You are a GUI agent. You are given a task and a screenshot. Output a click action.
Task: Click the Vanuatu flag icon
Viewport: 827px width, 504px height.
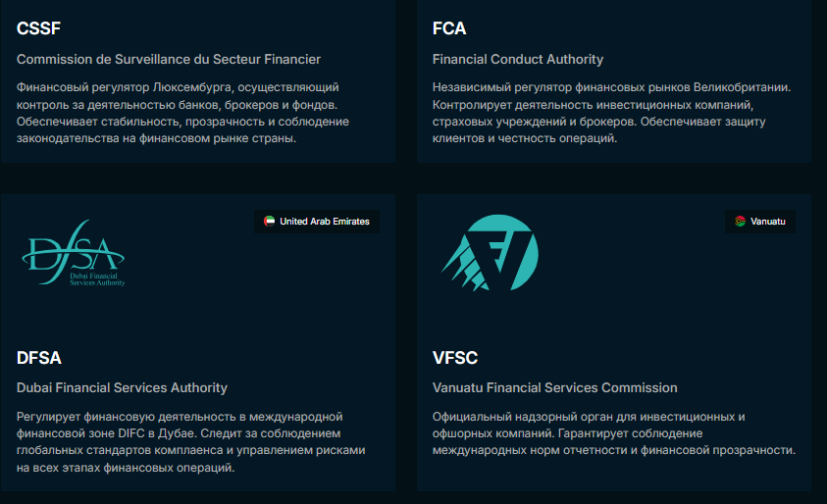tap(741, 222)
